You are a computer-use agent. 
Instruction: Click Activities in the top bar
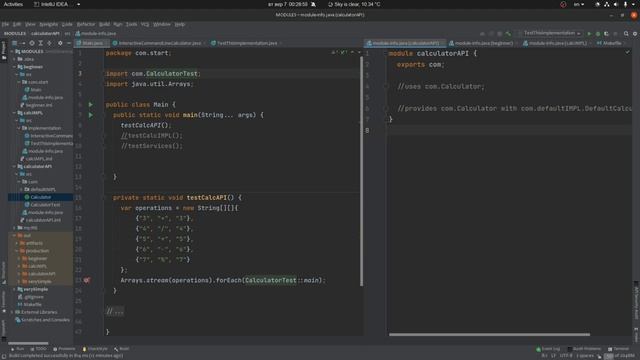(x=13, y=4)
